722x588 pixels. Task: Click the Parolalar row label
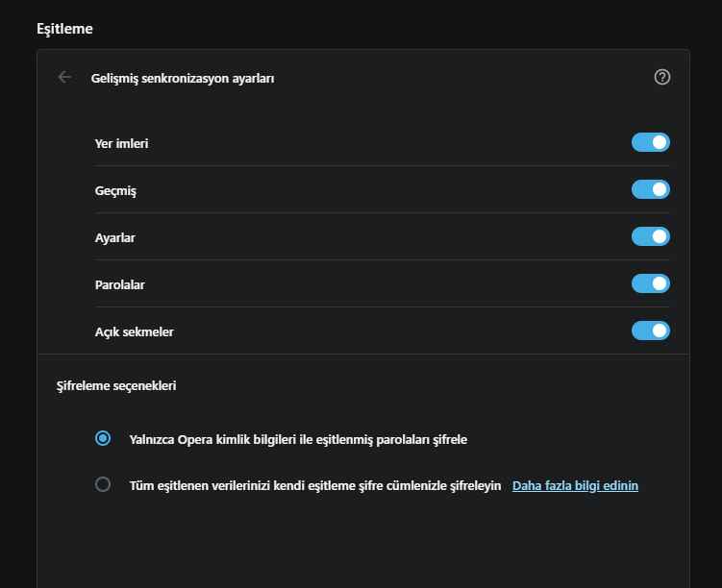pos(120,284)
